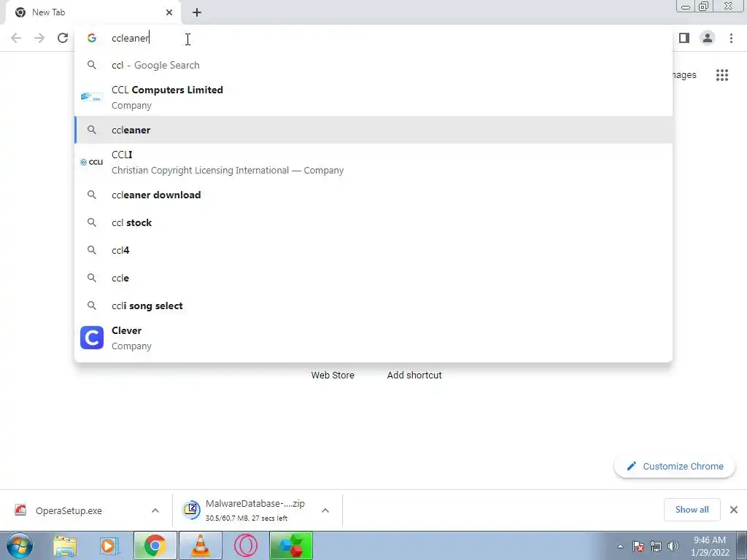Click the volume speaker tray icon
Screen dimensions: 747x560
pos(673,547)
